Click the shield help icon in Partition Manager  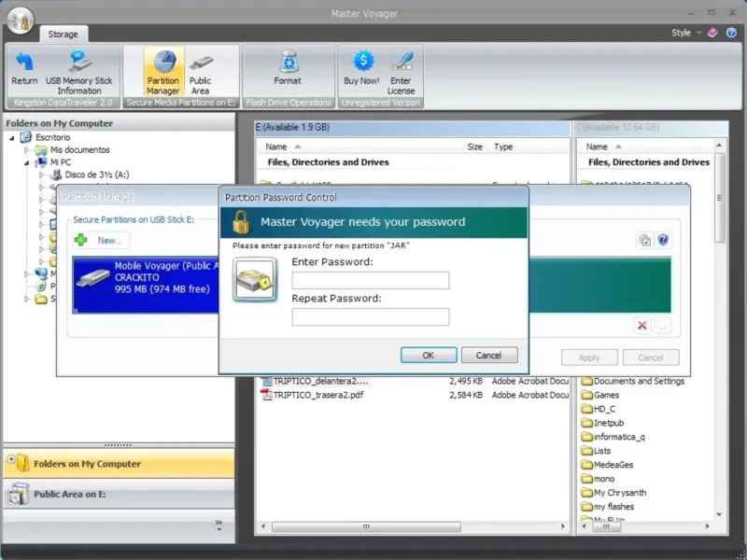click(x=663, y=240)
